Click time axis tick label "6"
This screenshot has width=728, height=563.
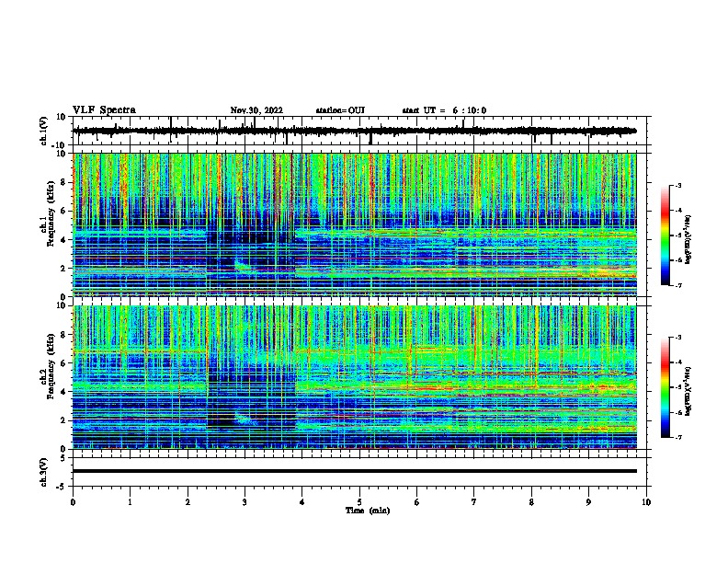pos(417,502)
